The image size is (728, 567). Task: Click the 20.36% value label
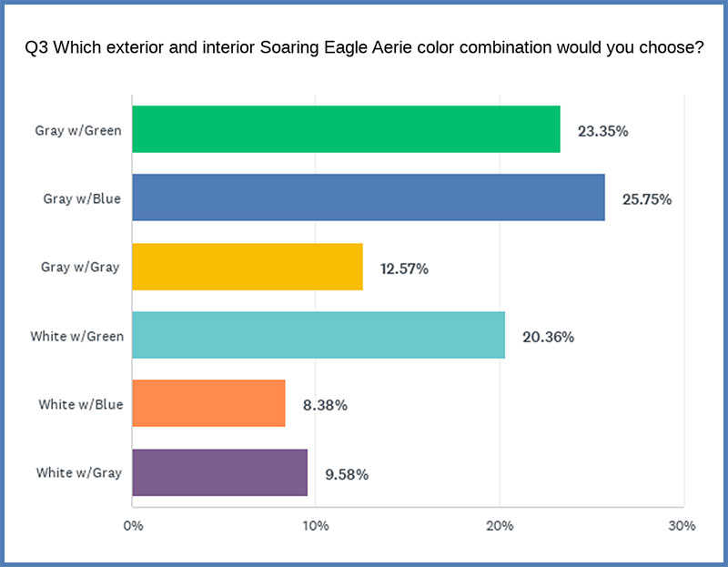(548, 337)
